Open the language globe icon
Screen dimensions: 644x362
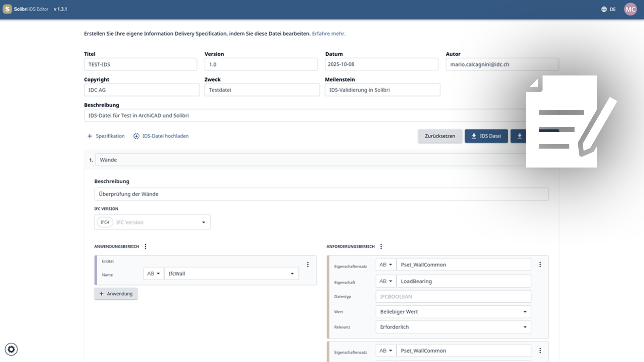(603, 9)
